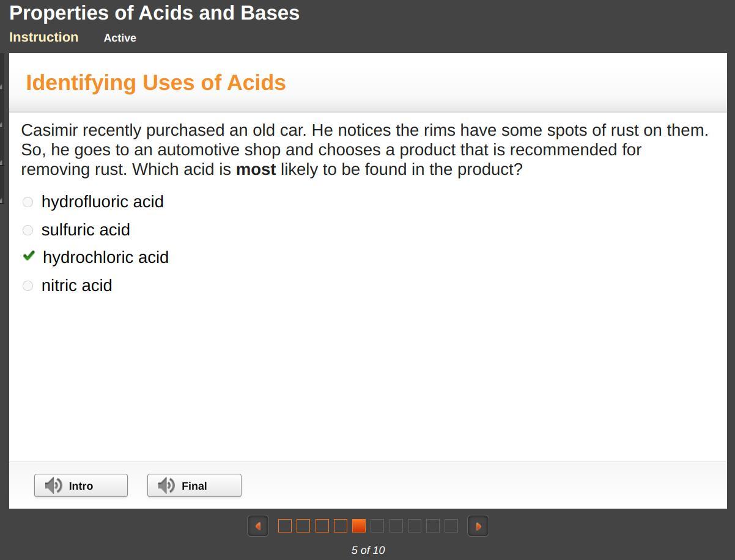Click the highlighted current page 5 square
This screenshot has width=735, height=560.
359,526
